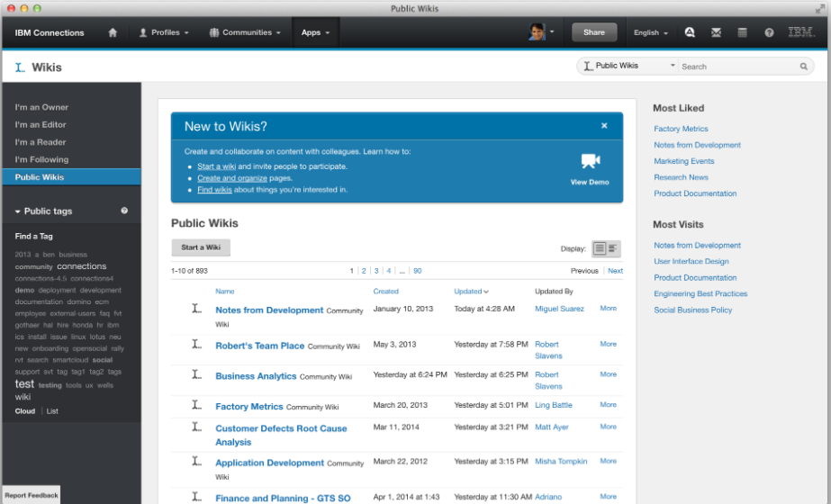
Task: Open Social Business Policy link
Action: tap(692, 310)
